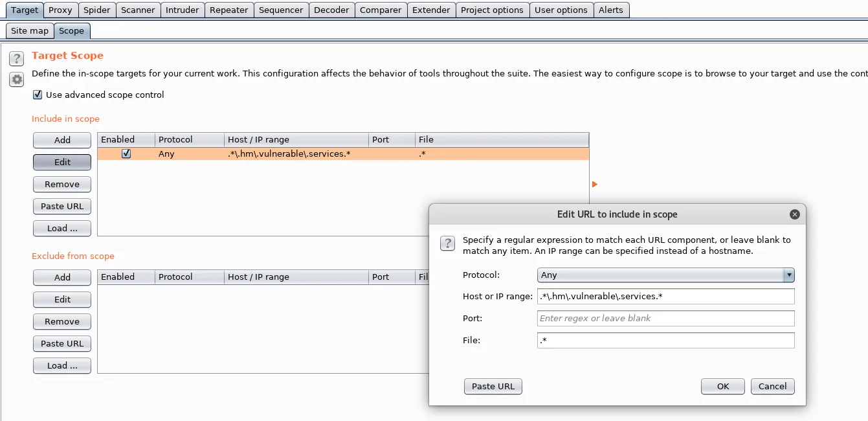Open the Sequencer tab
The width and height of the screenshot is (868, 421).
click(281, 10)
